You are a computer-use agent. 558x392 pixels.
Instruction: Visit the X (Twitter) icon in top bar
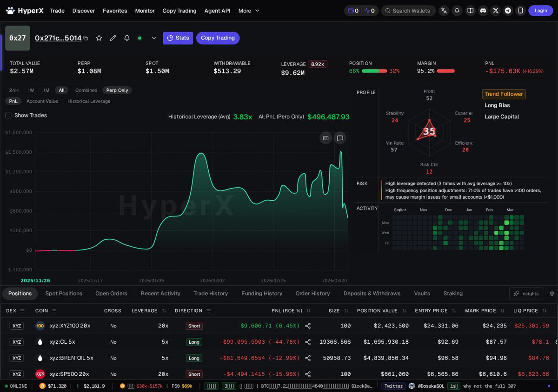pyautogui.click(x=496, y=10)
